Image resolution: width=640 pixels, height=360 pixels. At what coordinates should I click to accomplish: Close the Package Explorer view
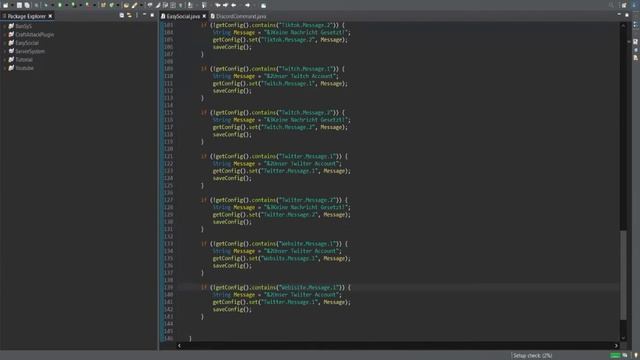pyautogui.click(x=50, y=16)
